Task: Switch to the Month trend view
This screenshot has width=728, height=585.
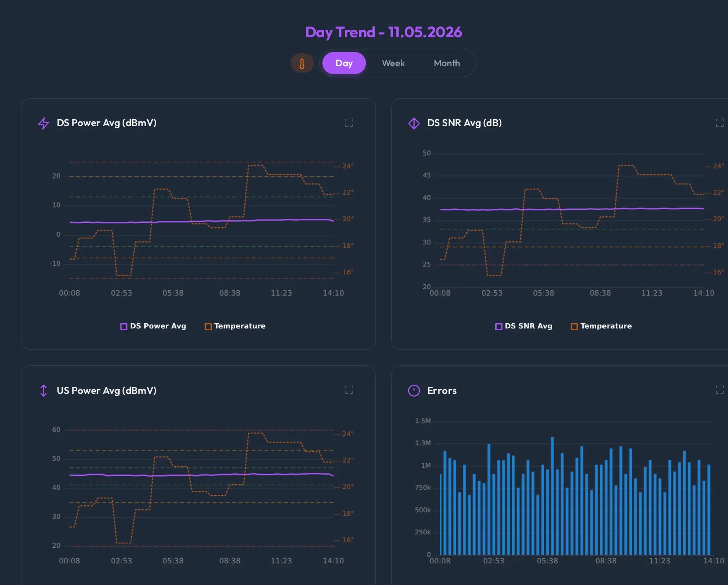Action: (447, 63)
